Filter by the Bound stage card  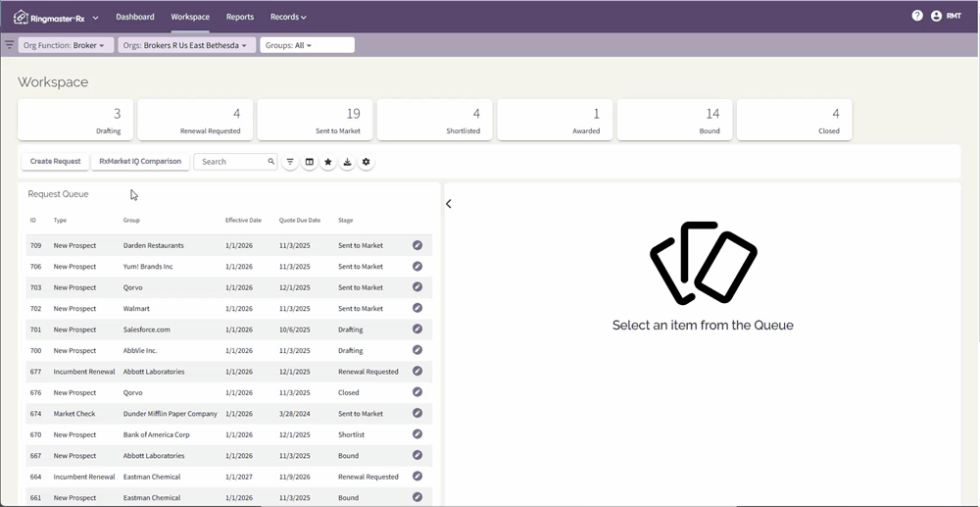(x=675, y=120)
